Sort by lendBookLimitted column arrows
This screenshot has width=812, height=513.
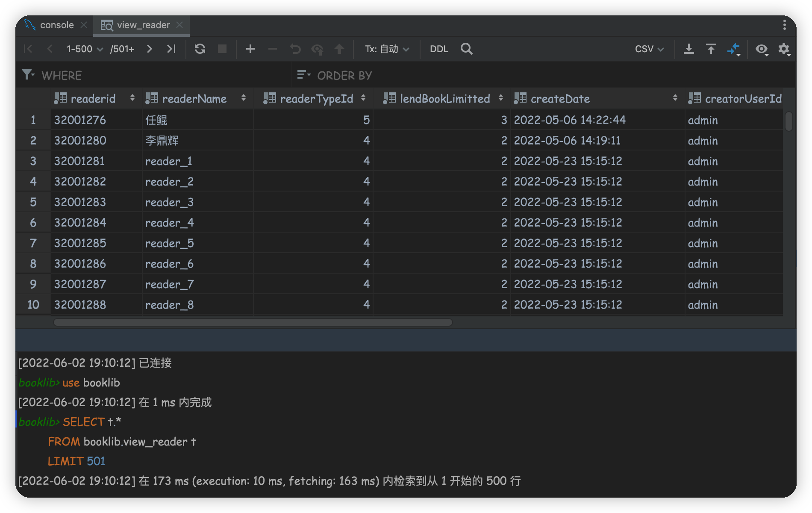[x=501, y=98]
